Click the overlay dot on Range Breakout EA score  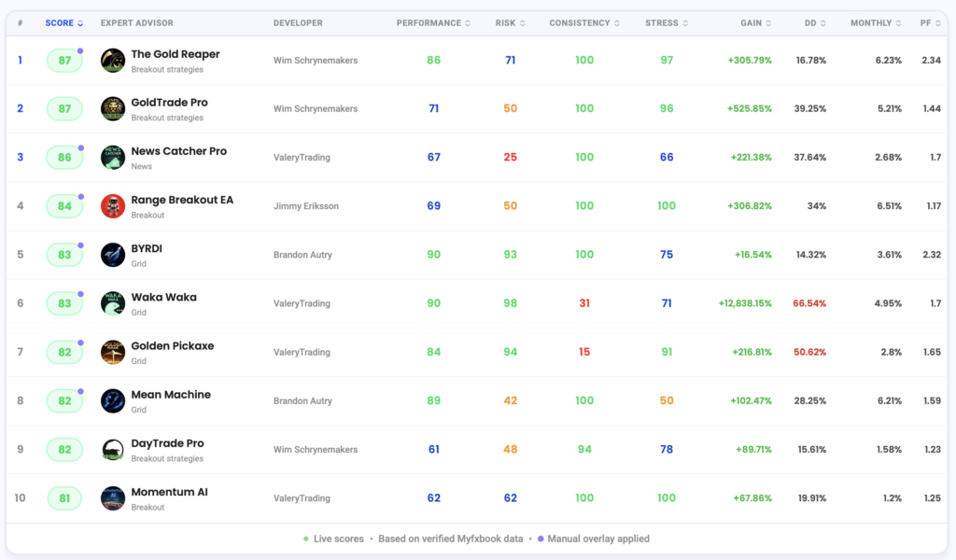(80, 197)
